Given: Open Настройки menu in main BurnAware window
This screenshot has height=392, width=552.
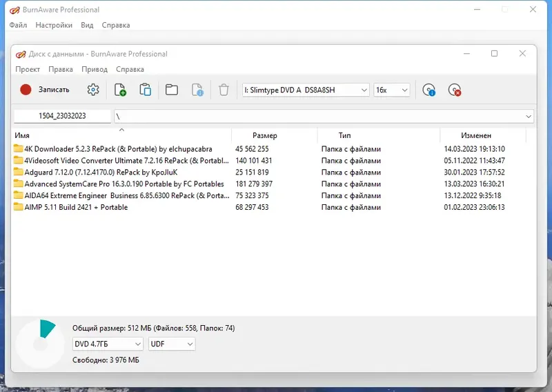Looking at the screenshot, I should click(x=54, y=25).
